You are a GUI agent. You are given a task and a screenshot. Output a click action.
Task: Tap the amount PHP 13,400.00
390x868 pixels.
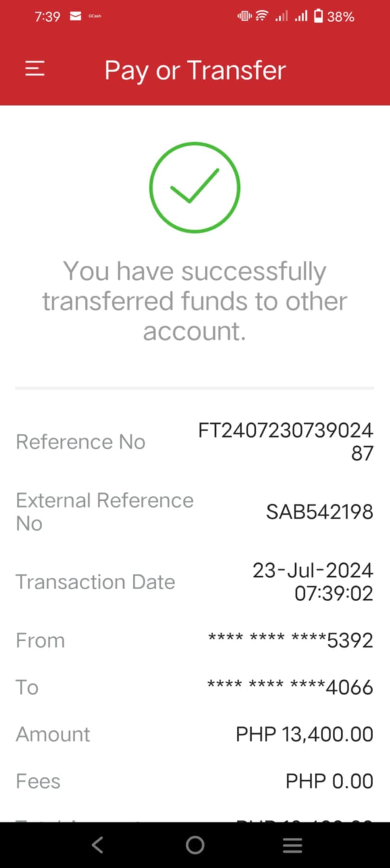[x=304, y=734]
